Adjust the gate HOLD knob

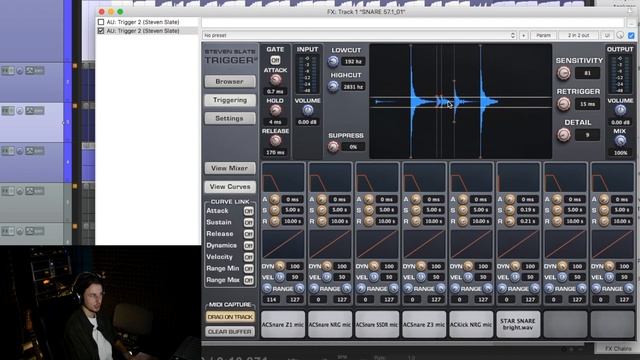(276, 110)
